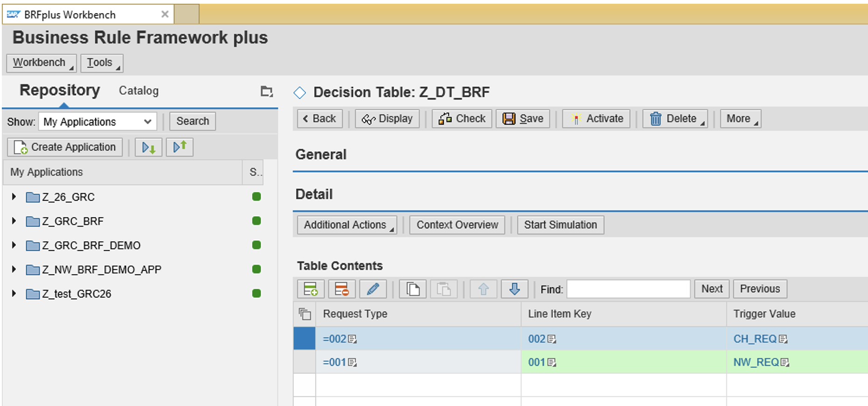868x406 pixels.
Task: Open the Additional Actions dropdown
Action: [x=347, y=225]
